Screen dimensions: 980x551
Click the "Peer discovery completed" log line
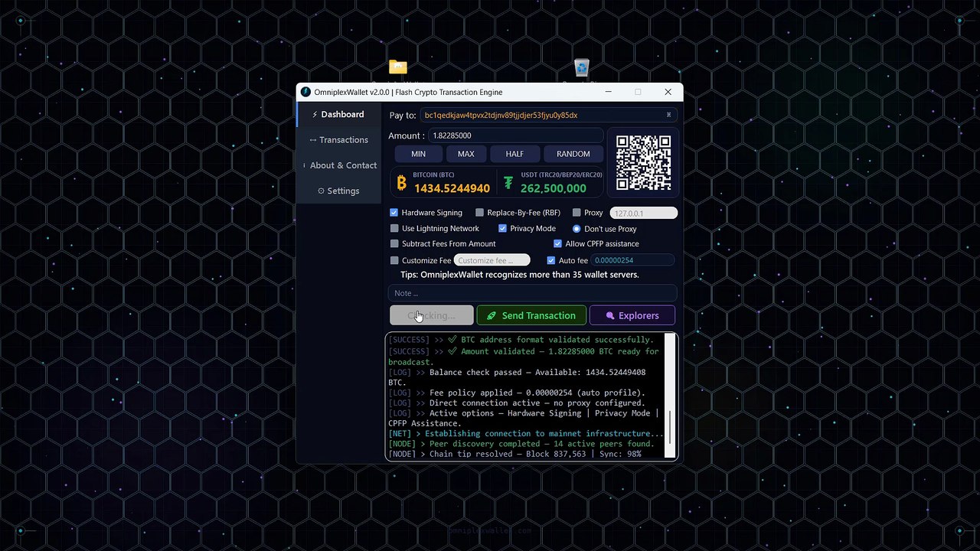coord(521,444)
